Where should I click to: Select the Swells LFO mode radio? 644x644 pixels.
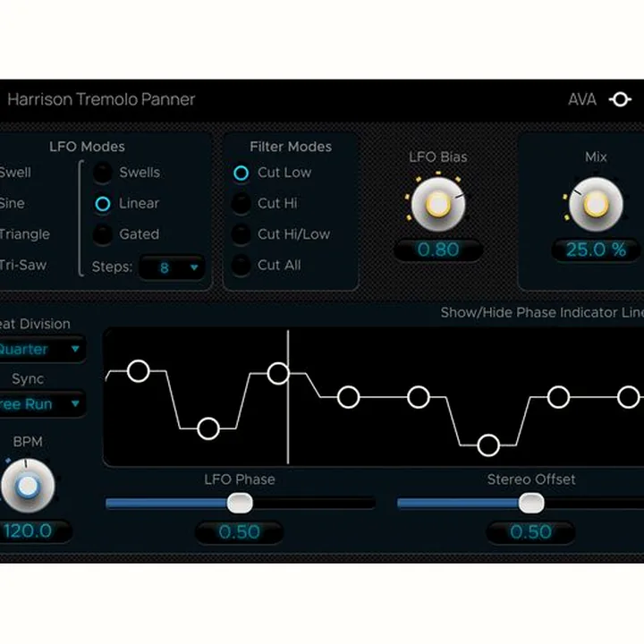[102, 173]
